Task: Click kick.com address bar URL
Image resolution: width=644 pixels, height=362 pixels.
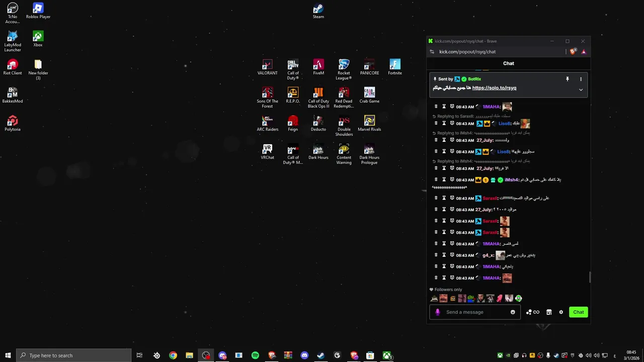Action: point(467,51)
